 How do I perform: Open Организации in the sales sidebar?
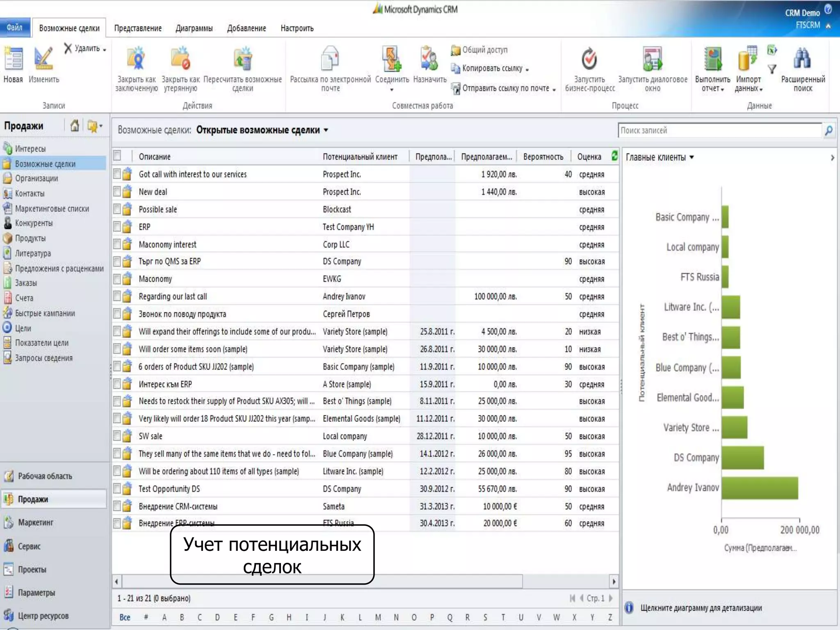pyautogui.click(x=37, y=178)
